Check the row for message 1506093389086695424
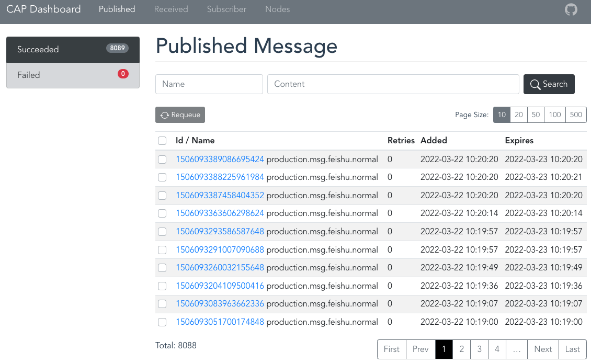Image resolution: width=591 pixels, height=364 pixels. coord(162,160)
